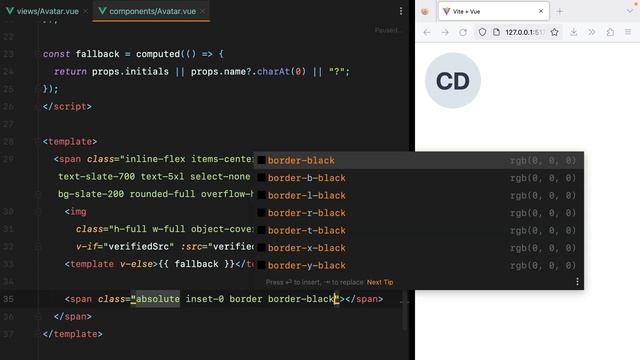Image resolution: width=640 pixels, height=360 pixels.
Task: Open the browser hamburger menu
Action: 628,32
